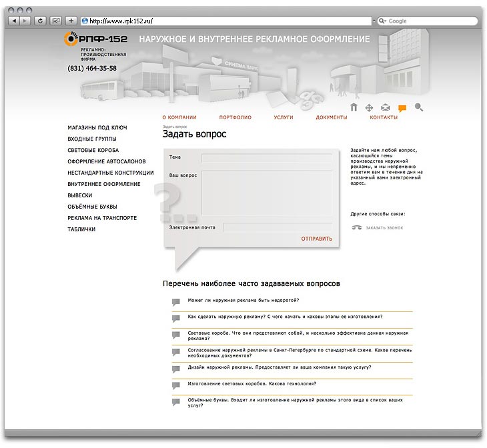487x448 pixels.
Task: Click the home icon above the menu
Action: (354, 107)
